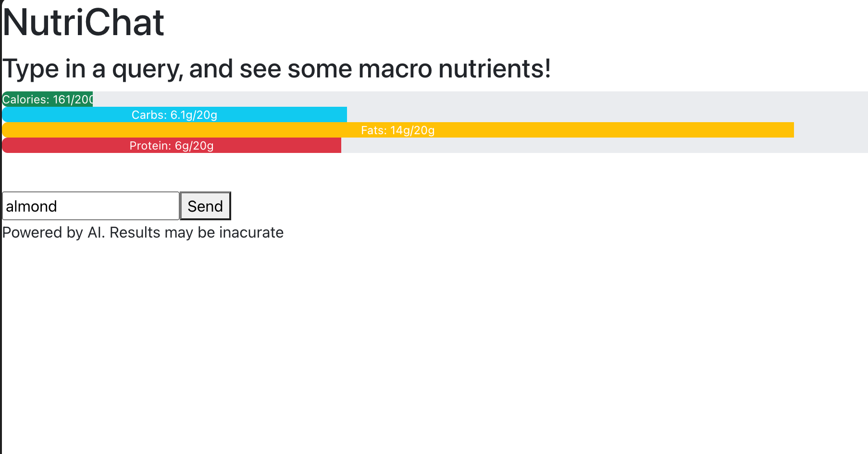868x454 pixels.
Task: Select the green Calories progress bar
Action: click(x=48, y=99)
